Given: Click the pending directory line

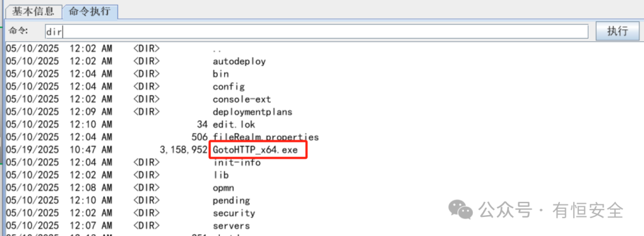Looking at the screenshot, I should [231, 201].
